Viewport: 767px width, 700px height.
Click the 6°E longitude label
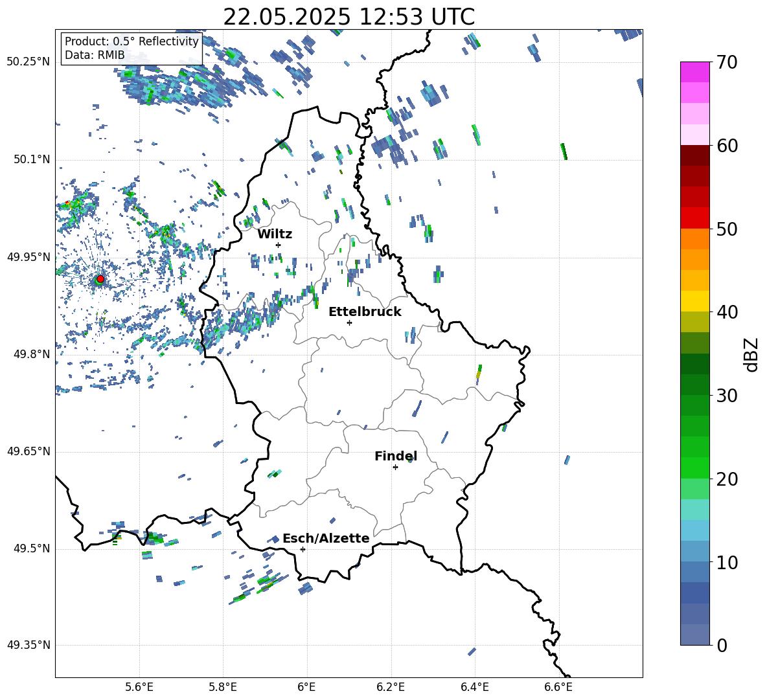[306, 687]
